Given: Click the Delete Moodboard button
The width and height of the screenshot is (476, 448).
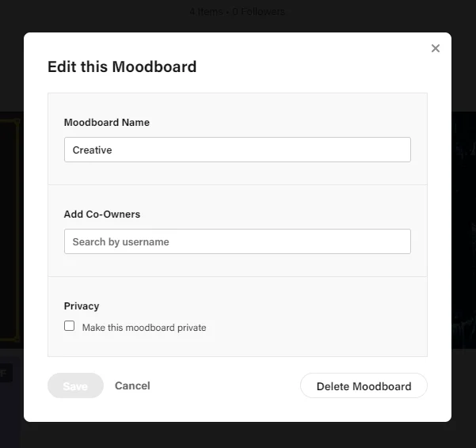Looking at the screenshot, I should tap(364, 386).
